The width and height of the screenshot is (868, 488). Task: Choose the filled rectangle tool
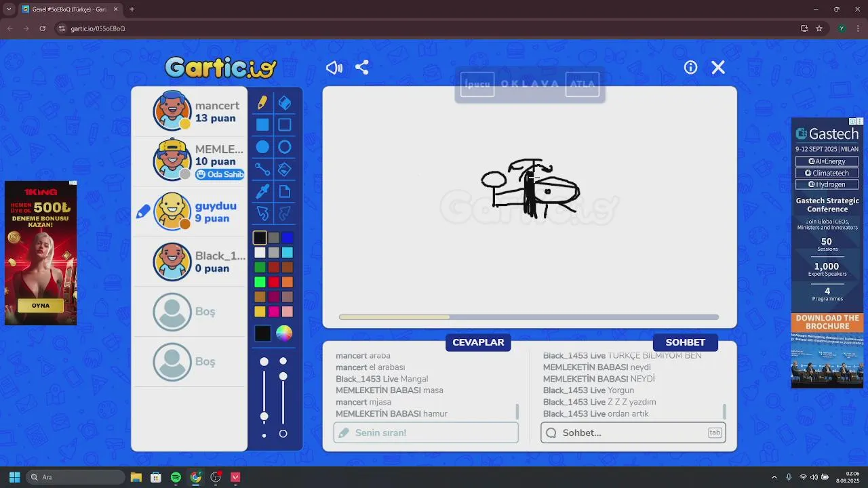coord(262,125)
